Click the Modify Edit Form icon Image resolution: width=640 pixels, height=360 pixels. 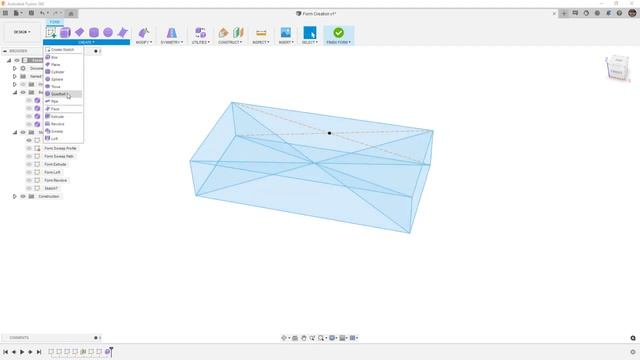pyautogui.click(x=143, y=33)
